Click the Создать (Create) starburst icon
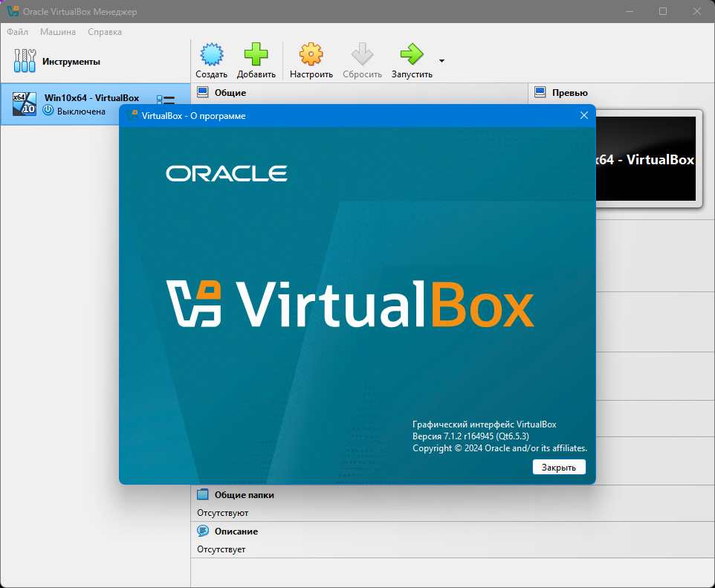The image size is (715, 588). point(212,55)
